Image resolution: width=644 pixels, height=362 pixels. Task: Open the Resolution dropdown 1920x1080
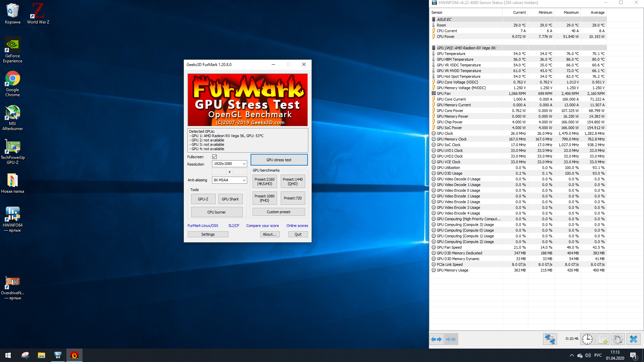[229, 164]
